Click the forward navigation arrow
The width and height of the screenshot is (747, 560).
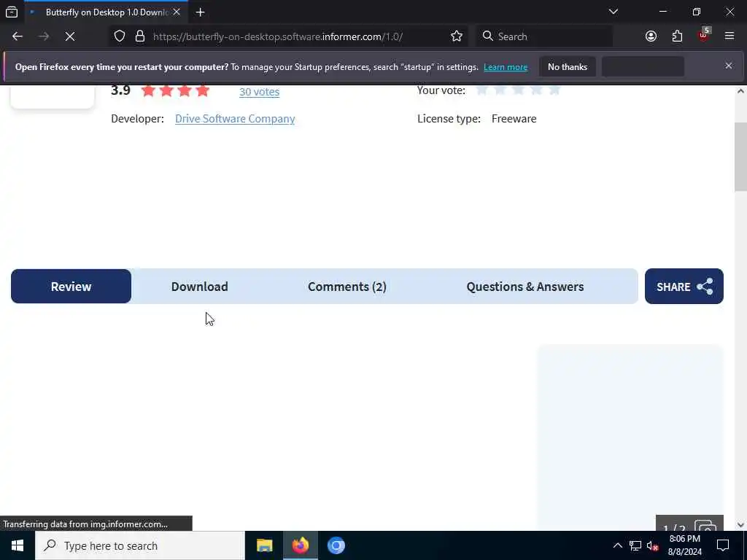pos(44,36)
